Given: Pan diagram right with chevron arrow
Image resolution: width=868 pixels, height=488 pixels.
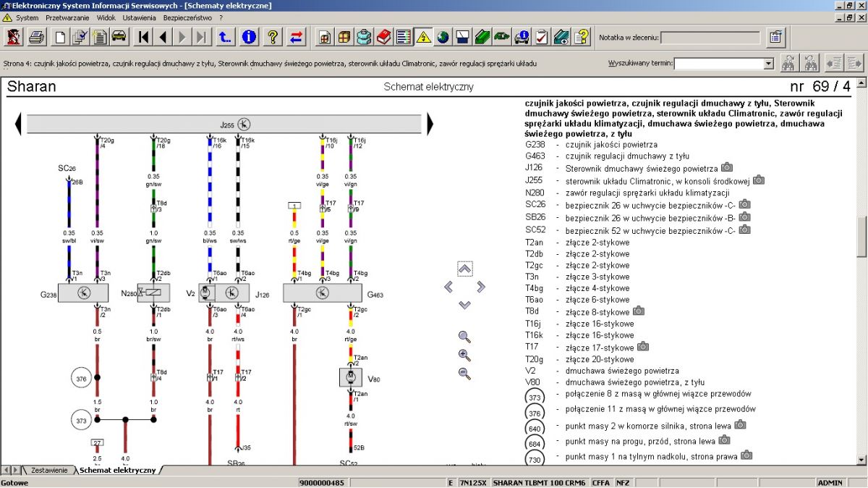Looking at the screenshot, I should click(x=481, y=287).
